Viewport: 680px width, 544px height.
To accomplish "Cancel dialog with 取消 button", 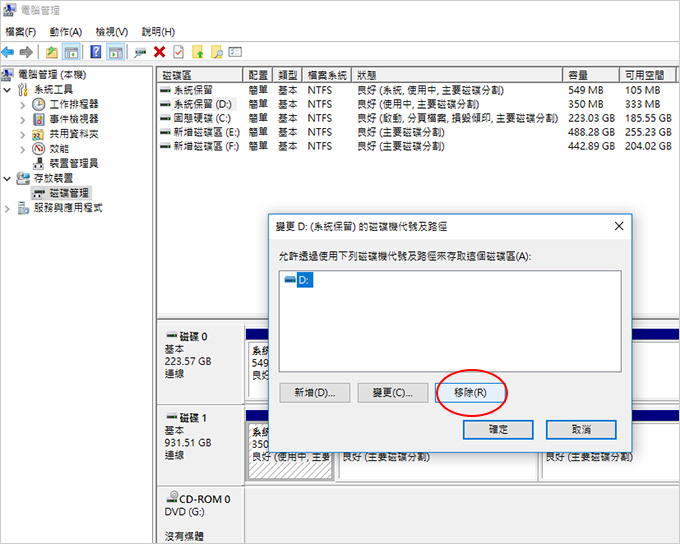I will pyautogui.click(x=581, y=429).
